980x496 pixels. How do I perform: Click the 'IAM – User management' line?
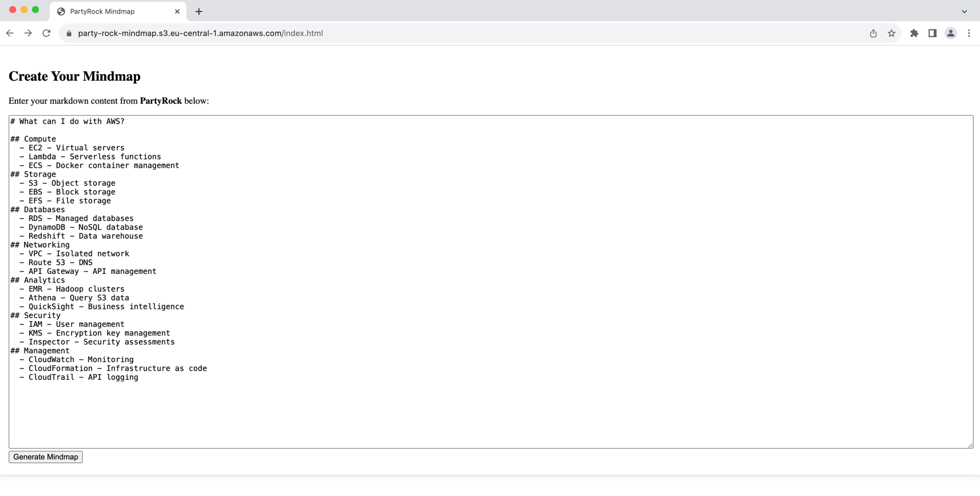coord(72,324)
